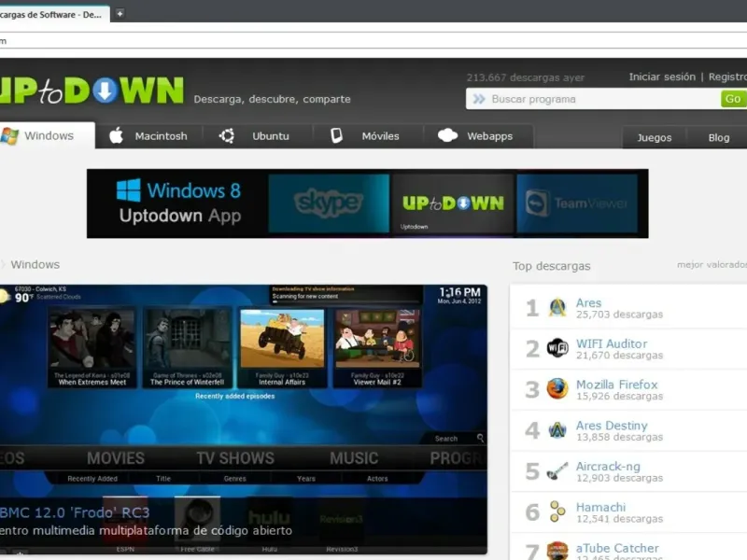Switch to the Macintosh tab

(x=148, y=136)
